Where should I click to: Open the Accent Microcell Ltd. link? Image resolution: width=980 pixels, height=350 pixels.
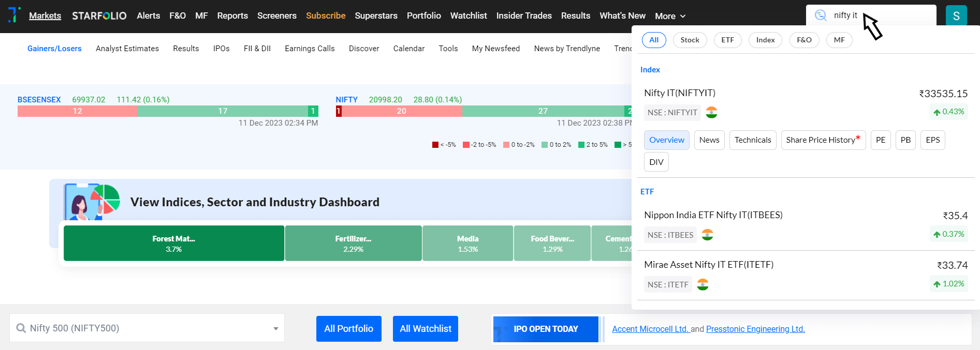coord(650,329)
